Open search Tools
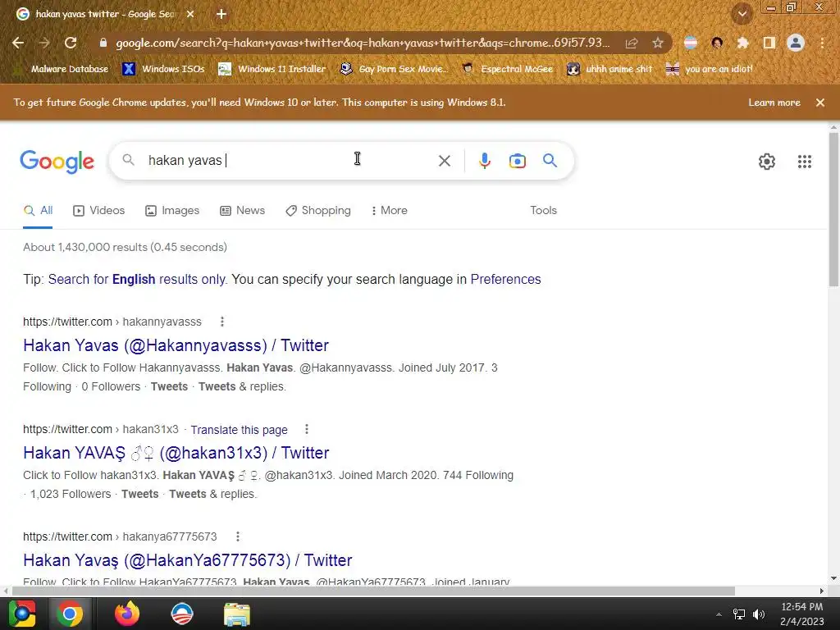Viewport: 840px width, 630px height. [543, 211]
